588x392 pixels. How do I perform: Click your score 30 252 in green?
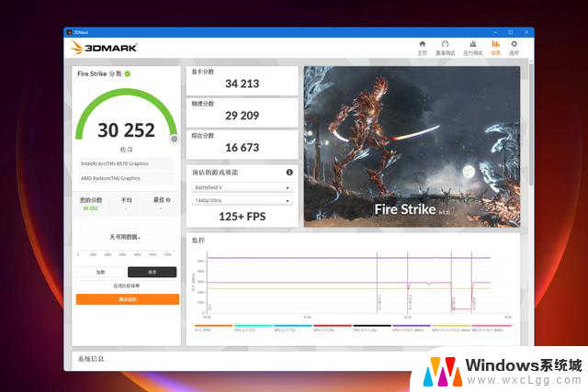(90, 208)
